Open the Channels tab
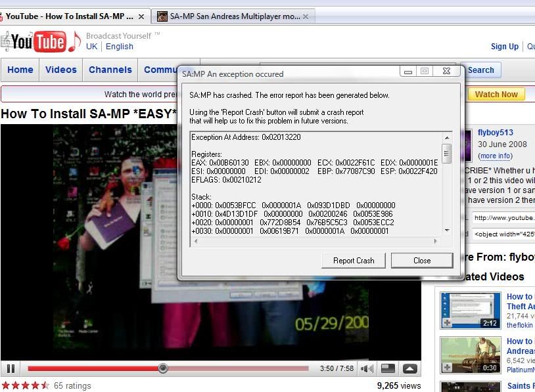535x392 pixels. point(110,70)
